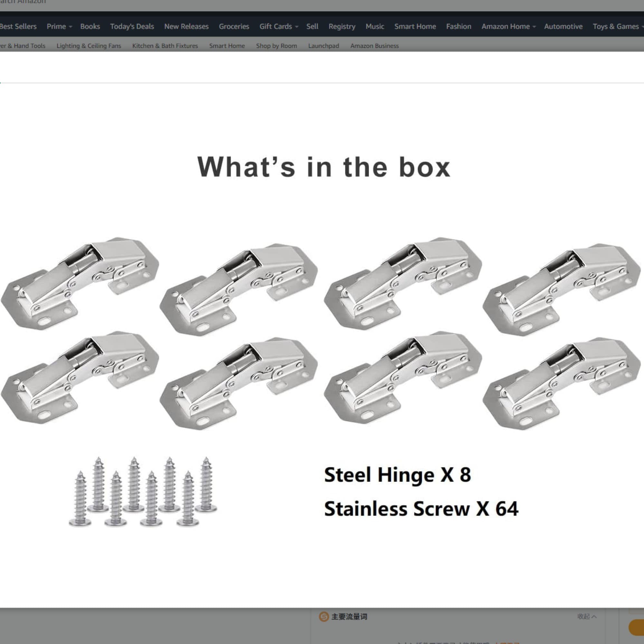Select Registry in the navigation
Viewport: 644px width, 644px height.
[342, 26]
